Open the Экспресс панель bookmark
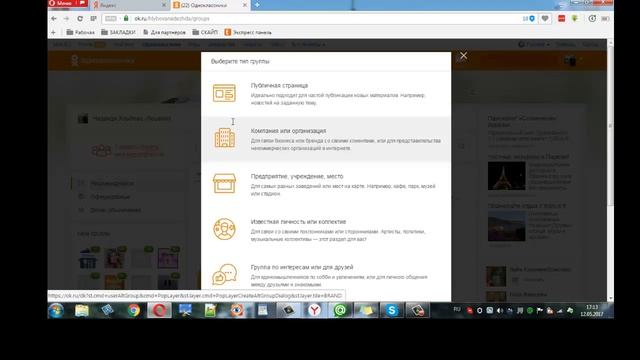Screen dimensions: 640x360 248,32
